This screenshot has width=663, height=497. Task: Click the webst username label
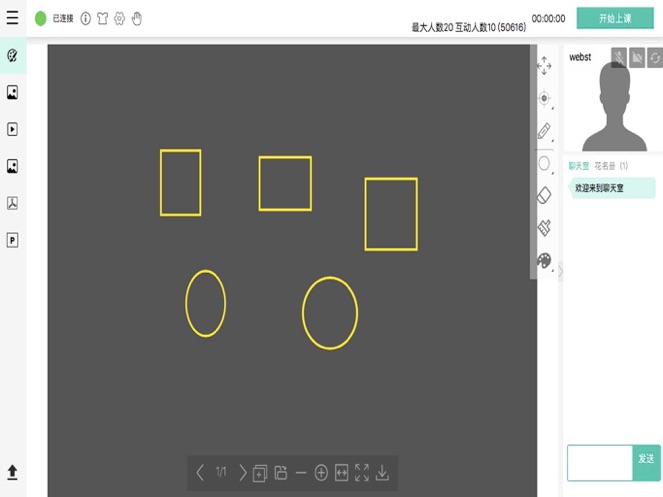(580, 58)
